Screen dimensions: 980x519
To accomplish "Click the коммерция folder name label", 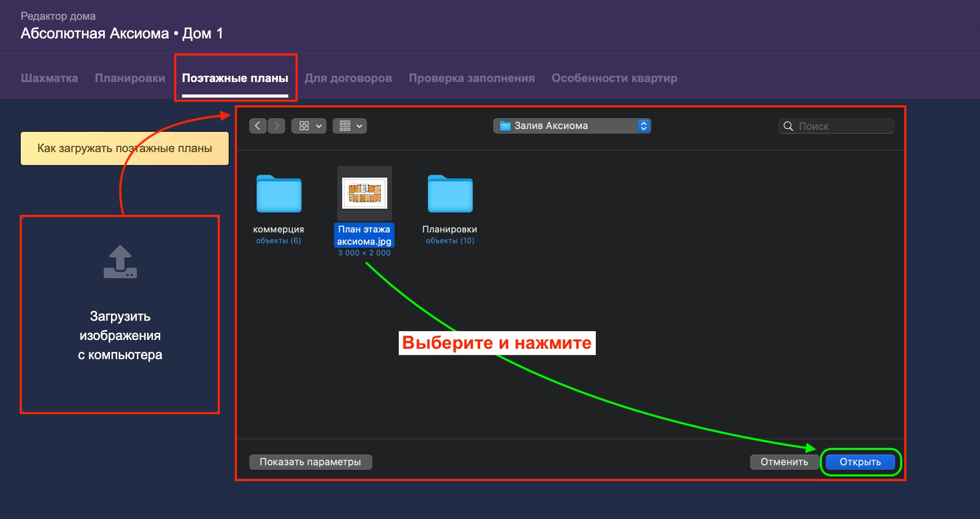I will click(278, 229).
